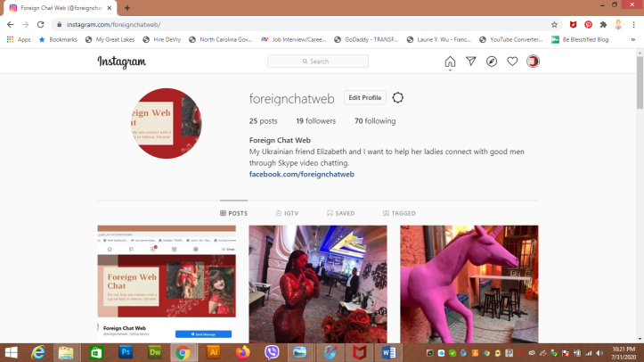Click page vertical scrollbar thumb

point(640,82)
